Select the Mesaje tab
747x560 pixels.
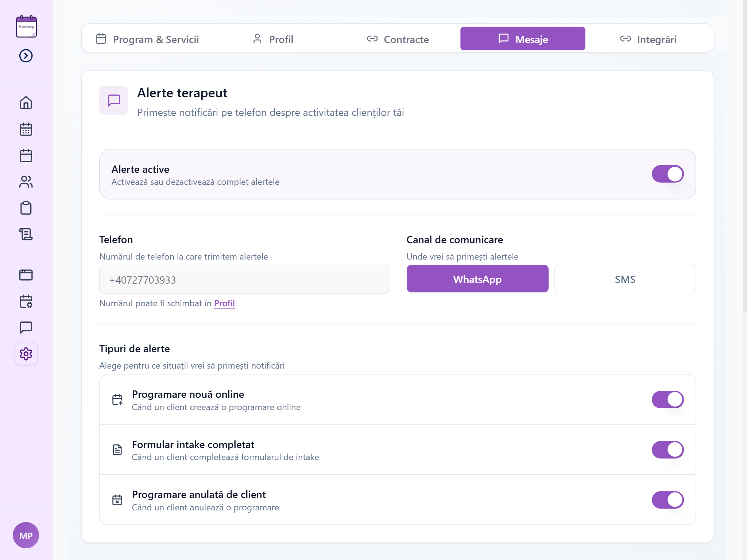click(x=523, y=39)
